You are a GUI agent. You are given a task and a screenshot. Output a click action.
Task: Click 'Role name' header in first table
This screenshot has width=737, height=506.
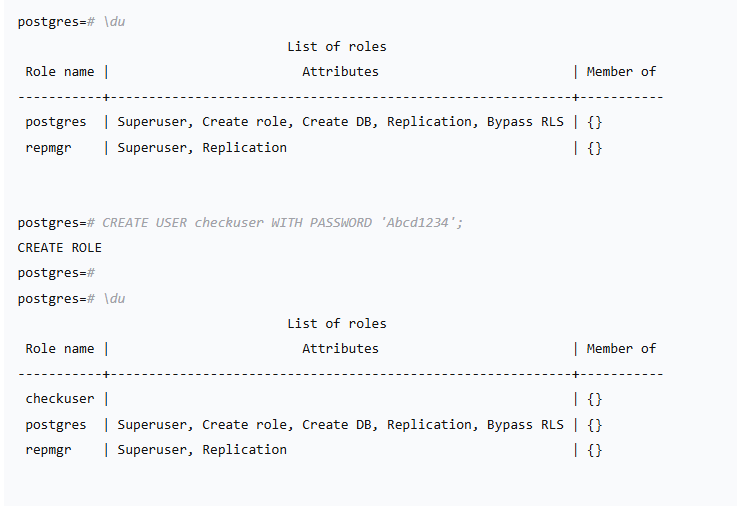(59, 71)
